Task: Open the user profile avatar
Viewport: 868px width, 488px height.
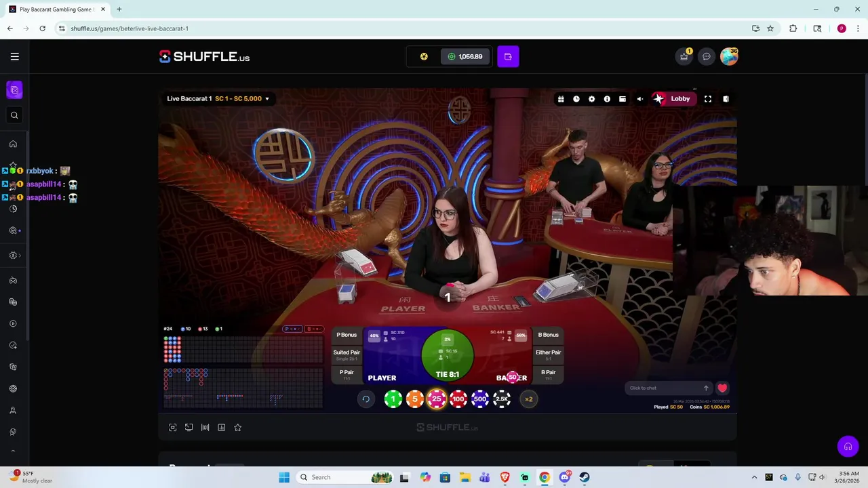Action: tap(729, 56)
